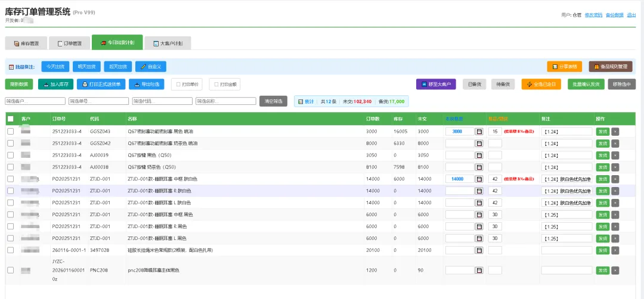Screen dimensions: 644x299
Task: Click the save icon in GGSZ042 row
Action: (479, 144)
